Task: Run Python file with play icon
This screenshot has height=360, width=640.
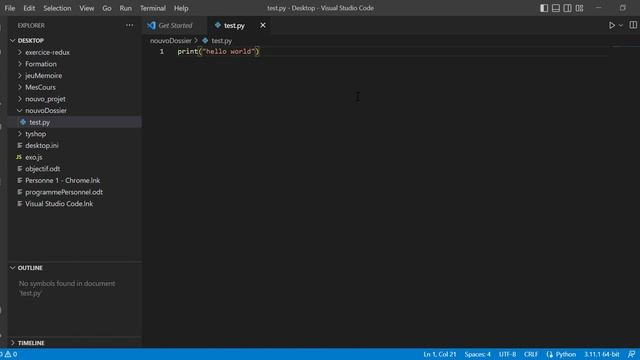Action: tap(612, 25)
